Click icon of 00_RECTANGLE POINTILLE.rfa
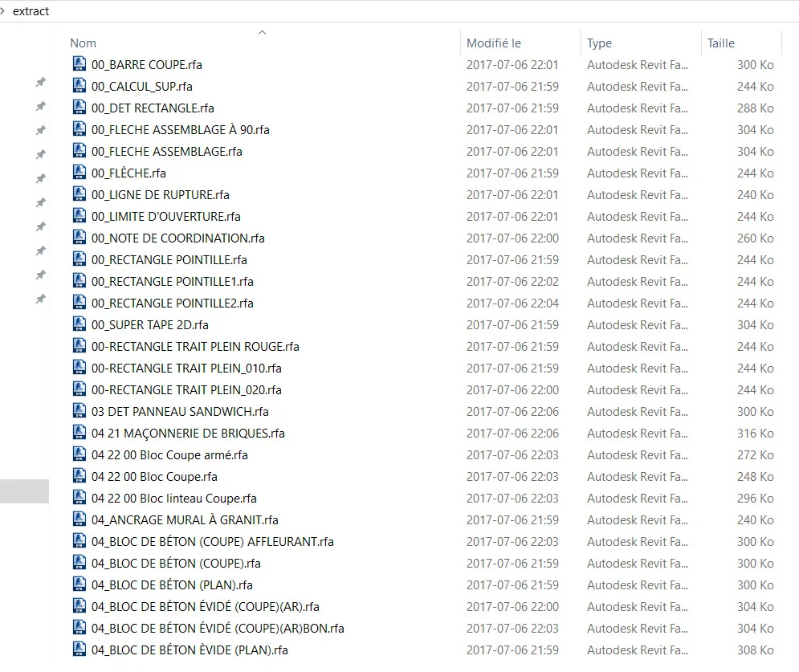The height and width of the screenshot is (672, 799). pyautogui.click(x=79, y=259)
